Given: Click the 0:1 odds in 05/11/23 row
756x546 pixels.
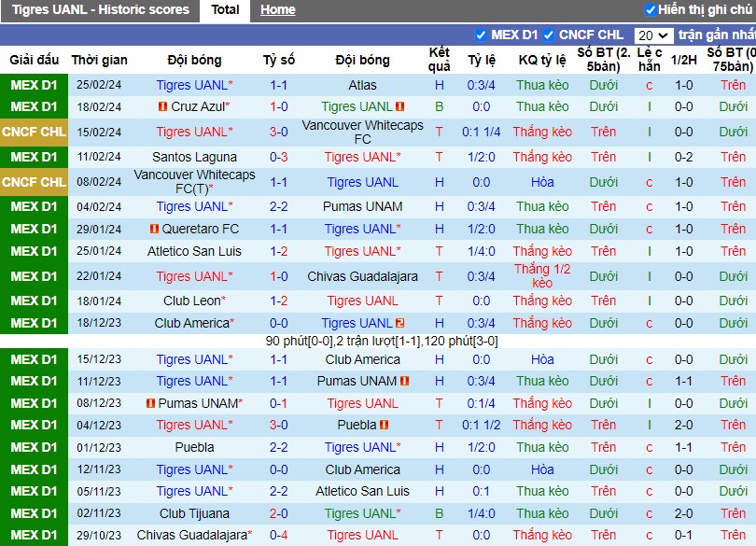Looking at the screenshot, I should (482, 491).
